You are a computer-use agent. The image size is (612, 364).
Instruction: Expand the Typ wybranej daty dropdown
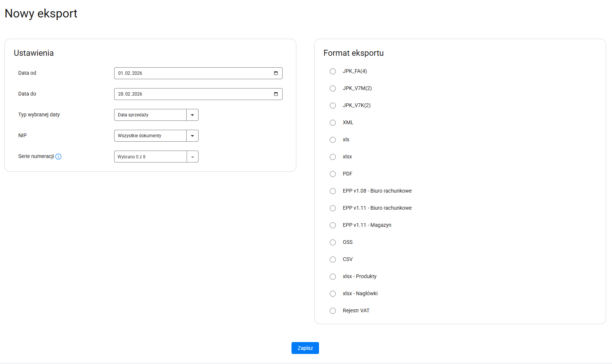pos(192,115)
